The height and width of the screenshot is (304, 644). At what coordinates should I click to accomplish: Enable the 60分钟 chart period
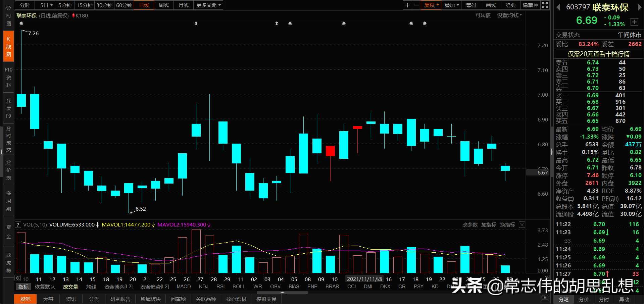pyautogui.click(x=124, y=5)
